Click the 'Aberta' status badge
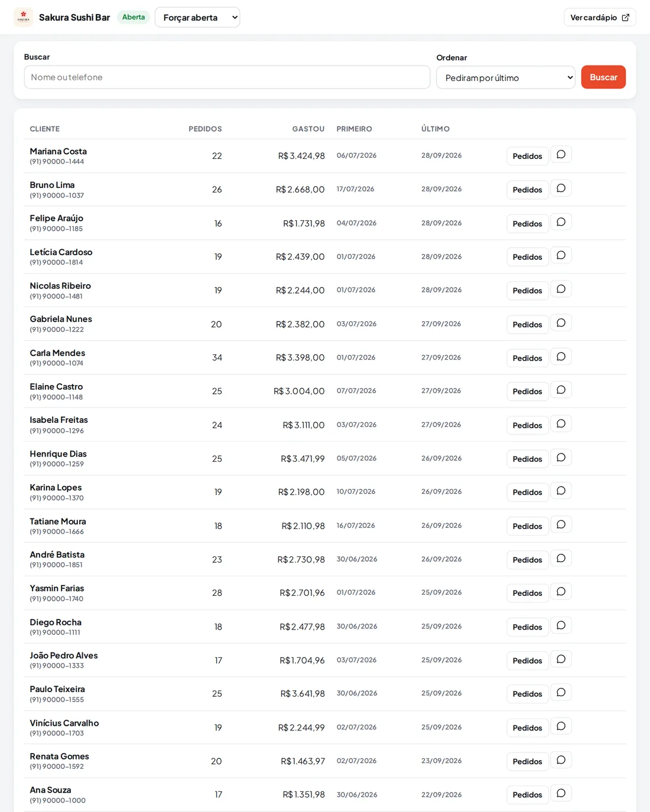The height and width of the screenshot is (812, 650). tap(134, 17)
